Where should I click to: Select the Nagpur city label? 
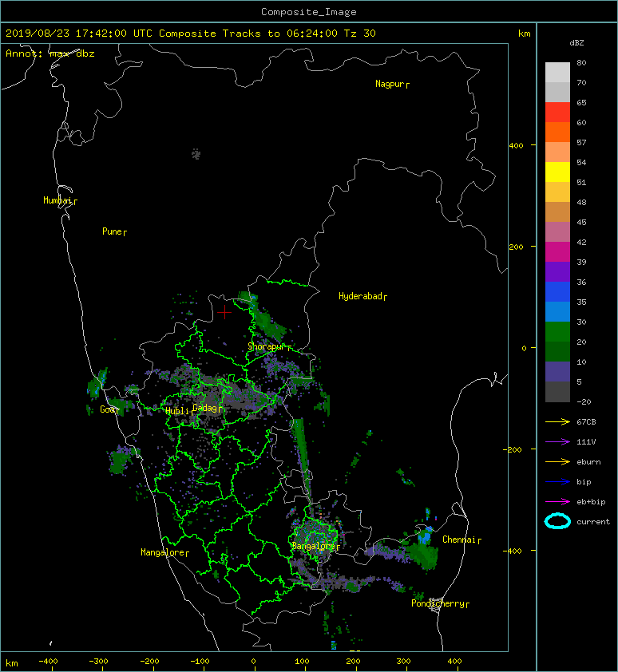390,84
